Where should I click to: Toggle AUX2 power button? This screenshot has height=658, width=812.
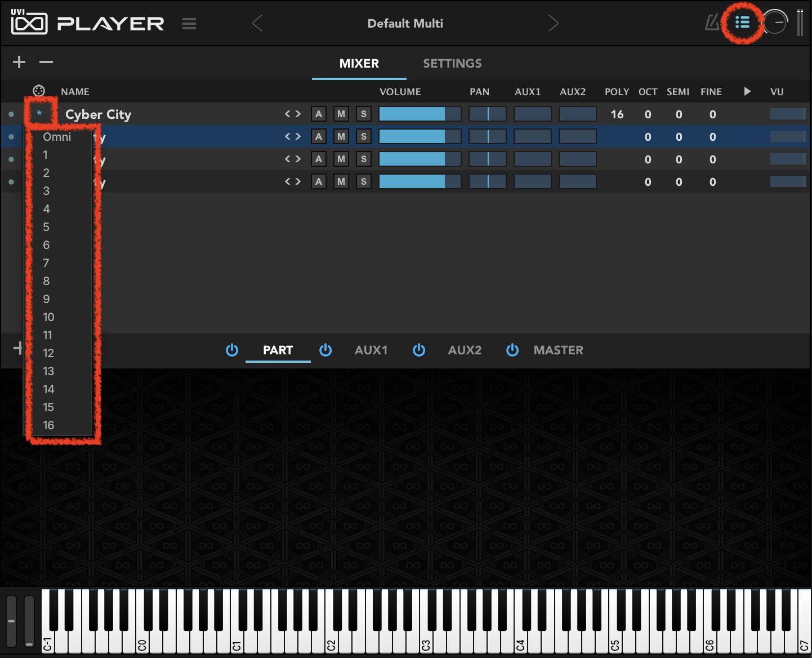419,350
